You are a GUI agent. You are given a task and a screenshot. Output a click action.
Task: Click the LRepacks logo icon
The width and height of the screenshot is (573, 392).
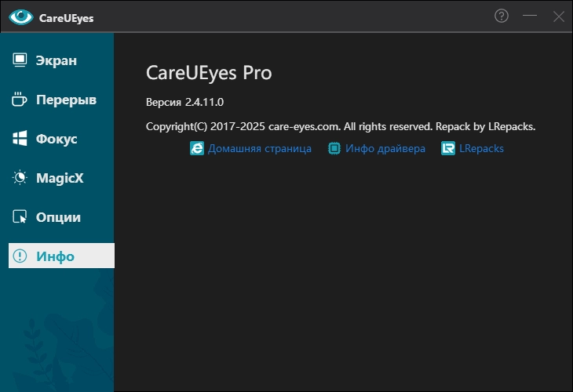coord(448,148)
